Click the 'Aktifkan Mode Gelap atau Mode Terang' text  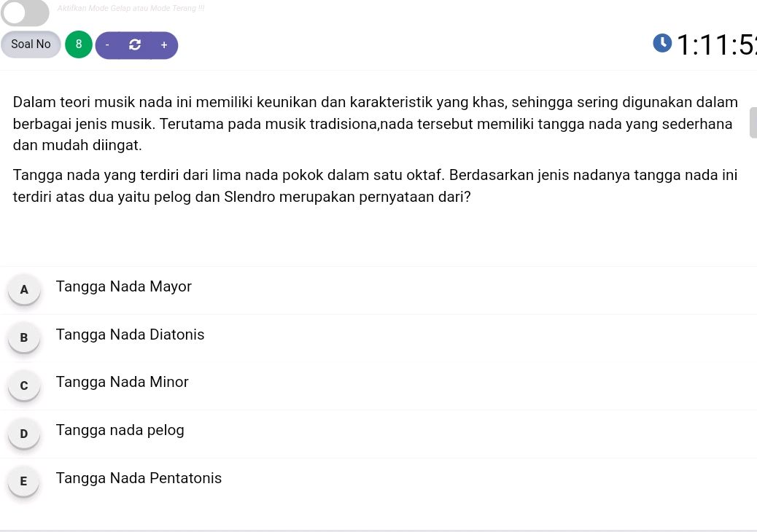tap(131, 8)
